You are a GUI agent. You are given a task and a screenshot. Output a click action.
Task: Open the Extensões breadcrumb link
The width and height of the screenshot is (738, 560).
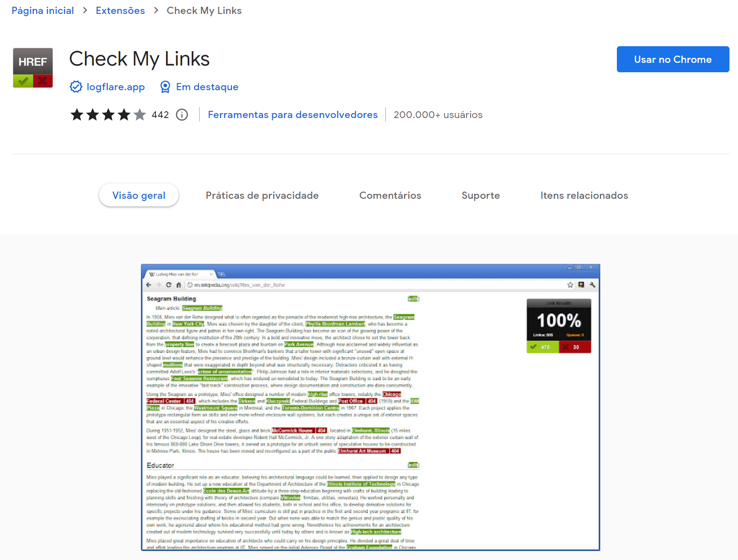(x=120, y=11)
